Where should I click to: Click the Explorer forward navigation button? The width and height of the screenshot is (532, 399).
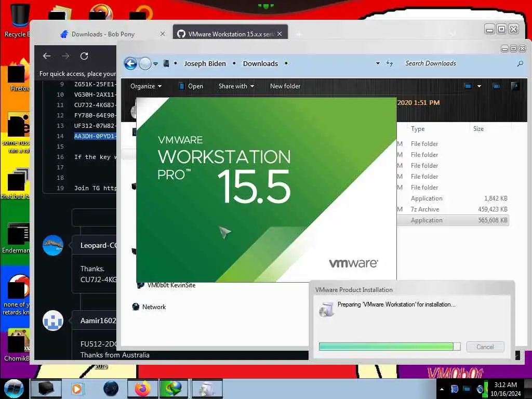click(x=145, y=63)
